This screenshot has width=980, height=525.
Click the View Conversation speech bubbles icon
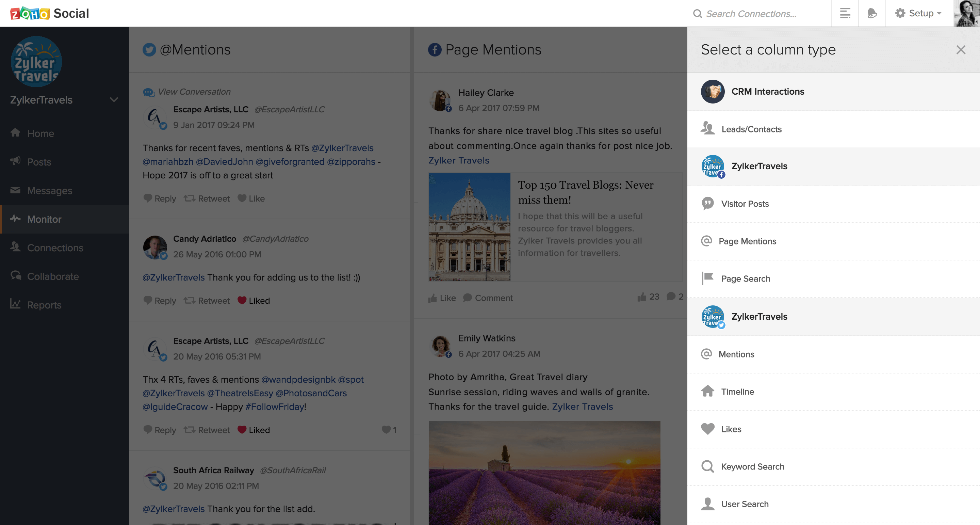click(149, 92)
